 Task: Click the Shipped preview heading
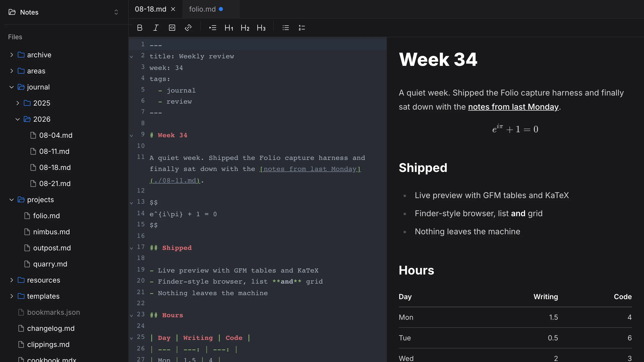point(423,168)
